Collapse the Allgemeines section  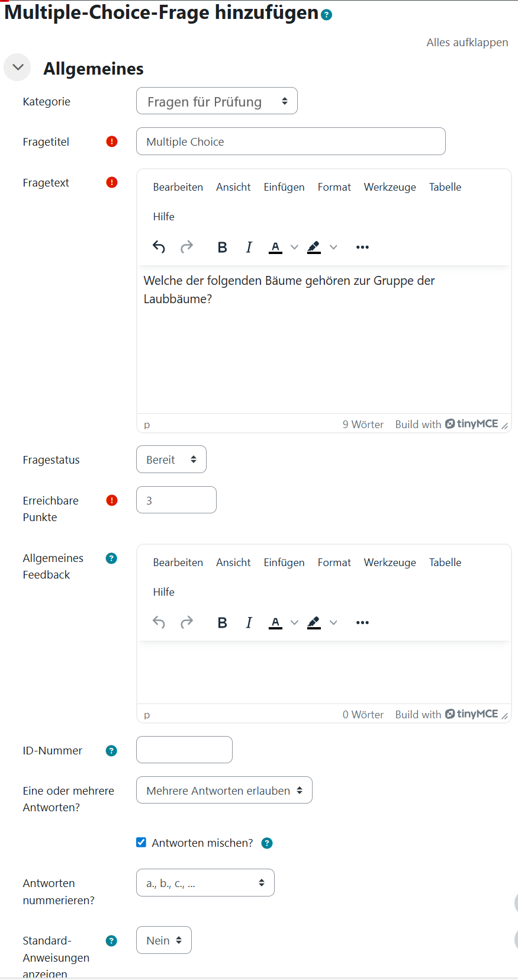pos(18,68)
